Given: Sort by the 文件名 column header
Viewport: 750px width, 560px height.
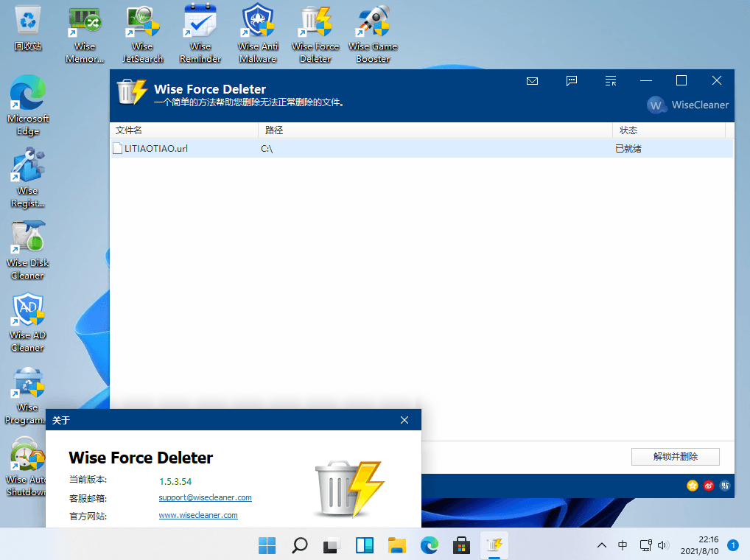Looking at the screenshot, I should pos(184,130).
